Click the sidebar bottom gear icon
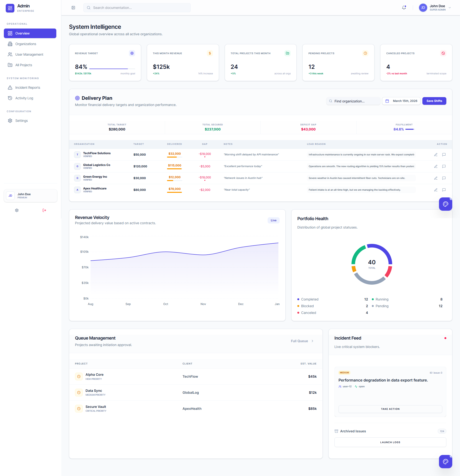The height and width of the screenshot is (476, 460). pyautogui.click(x=17, y=210)
